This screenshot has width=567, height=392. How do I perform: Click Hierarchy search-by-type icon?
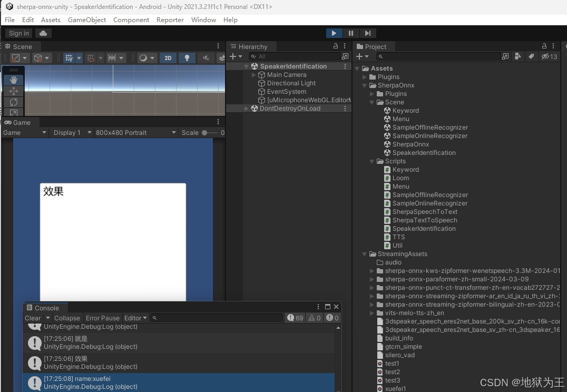pos(345,56)
